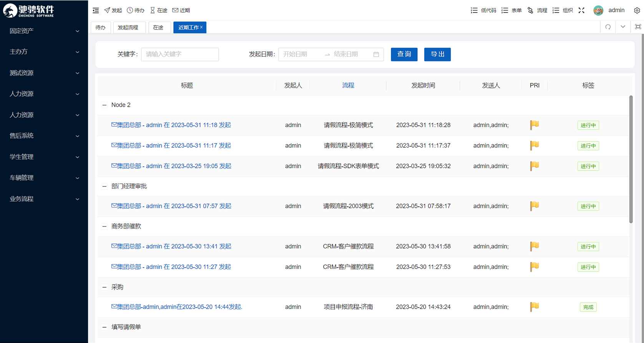Click the 发起时间 column header
This screenshot has width=644, height=343.
tap(423, 85)
